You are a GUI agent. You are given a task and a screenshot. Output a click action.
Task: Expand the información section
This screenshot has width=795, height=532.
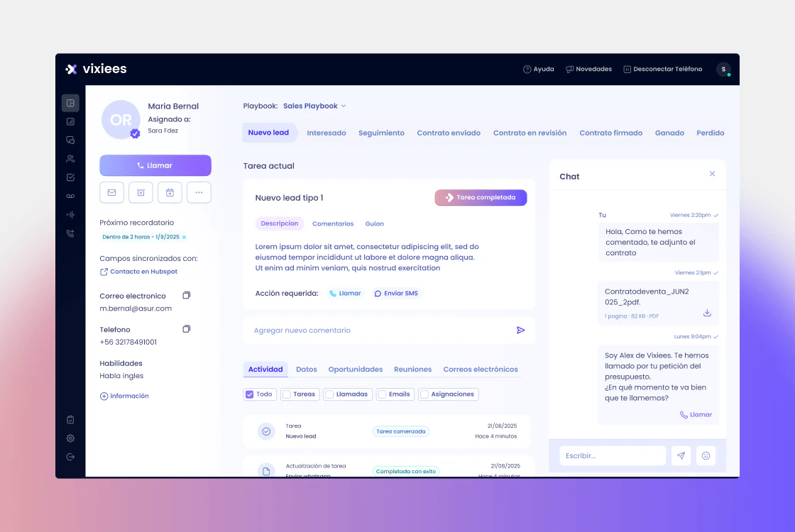124,396
